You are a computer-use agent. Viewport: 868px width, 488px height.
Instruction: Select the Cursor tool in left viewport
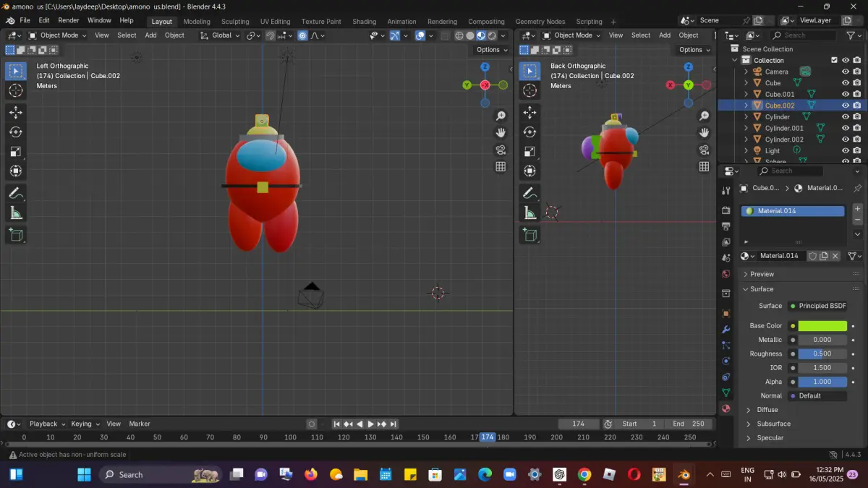(x=16, y=90)
